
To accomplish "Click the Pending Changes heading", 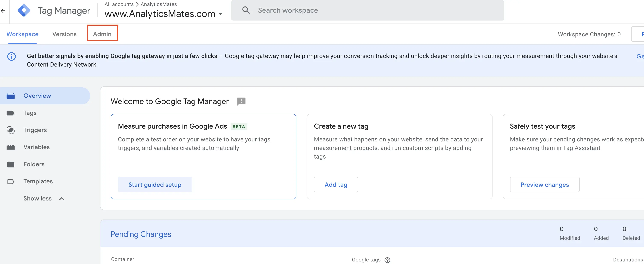I will (x=141, y=234).
